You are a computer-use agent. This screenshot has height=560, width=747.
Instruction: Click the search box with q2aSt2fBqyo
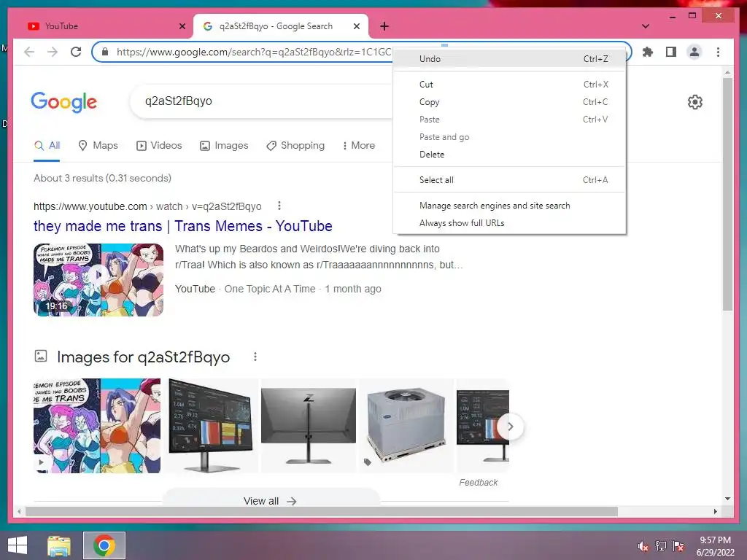tap(261, 101)
